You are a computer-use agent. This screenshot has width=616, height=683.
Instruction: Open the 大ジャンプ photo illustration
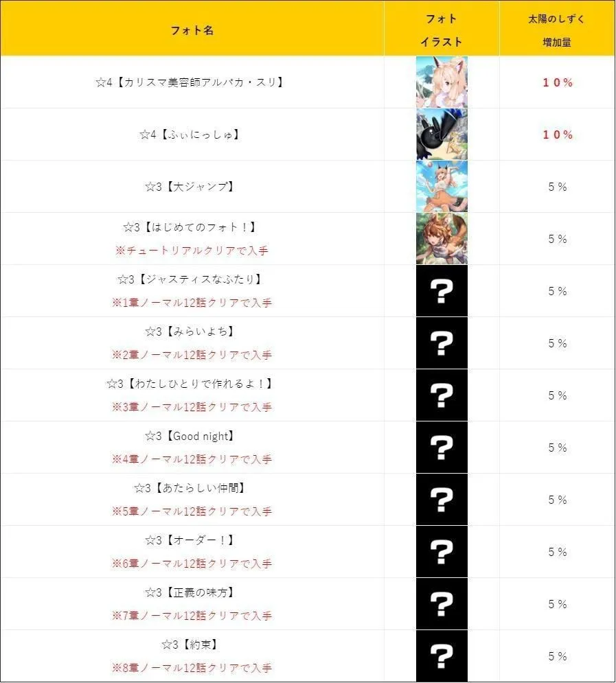[x=442, y=187]
